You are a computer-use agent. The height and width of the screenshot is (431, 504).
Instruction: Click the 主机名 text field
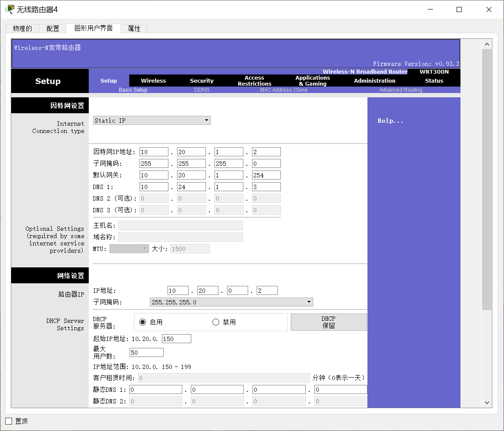pos(180,226)
